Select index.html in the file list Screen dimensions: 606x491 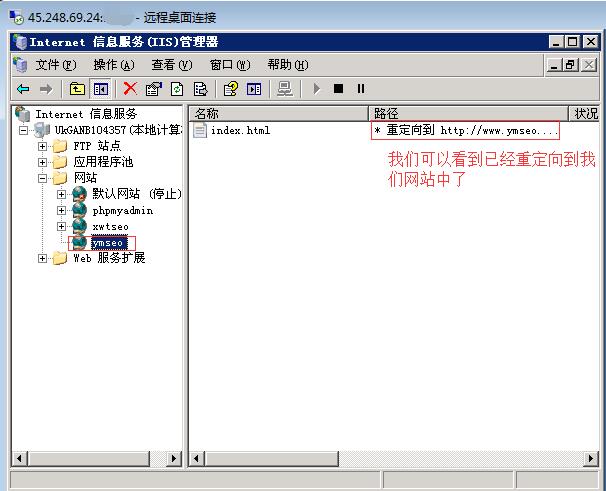pyautogui.click(x=239, y=131)
